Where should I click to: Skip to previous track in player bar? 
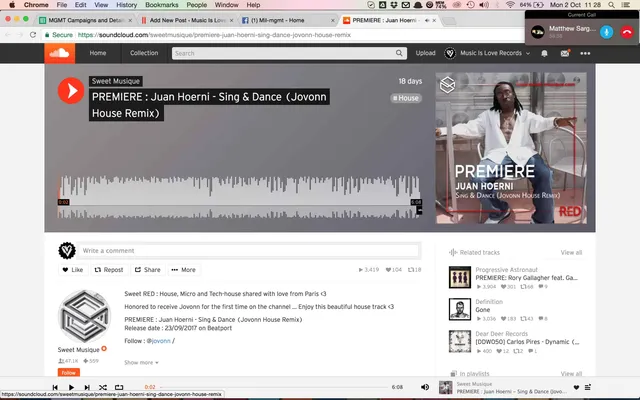click(x=55, y=387)
